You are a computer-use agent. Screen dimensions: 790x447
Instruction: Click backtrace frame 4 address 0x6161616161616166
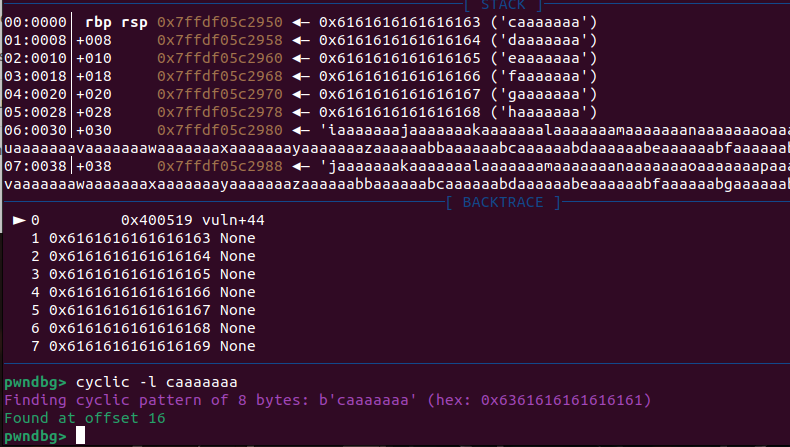click(x=130, y=292)
